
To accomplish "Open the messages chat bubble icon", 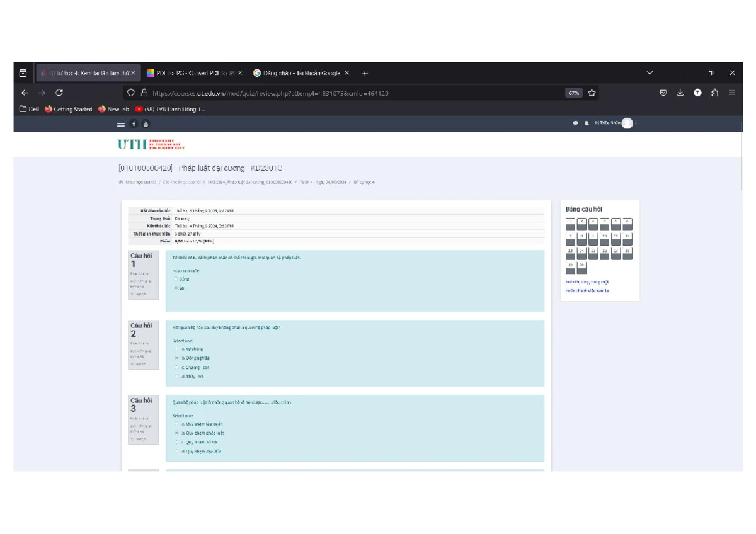I will [x=575, y=123].
